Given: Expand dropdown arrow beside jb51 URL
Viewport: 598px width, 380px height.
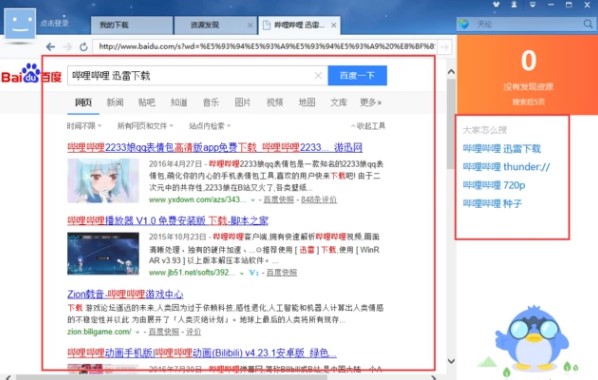Looking at the screenshot, I should [242, 273].
